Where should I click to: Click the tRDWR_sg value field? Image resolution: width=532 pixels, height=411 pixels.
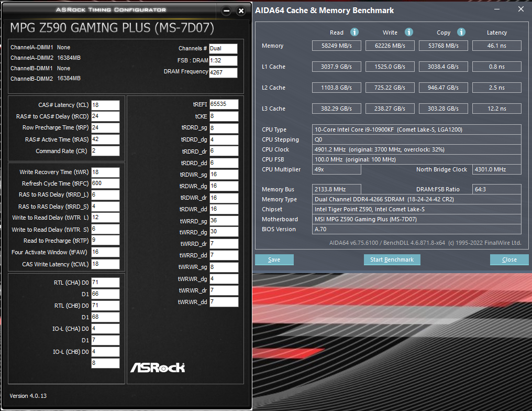tap(224, 175)
